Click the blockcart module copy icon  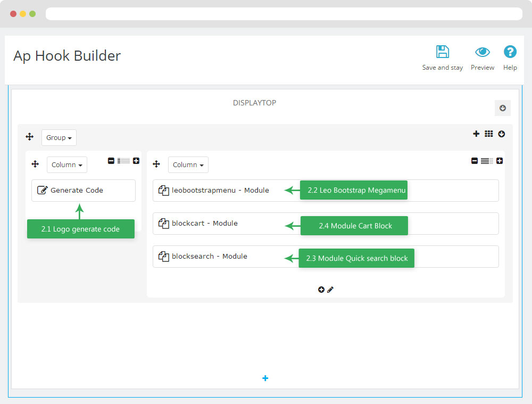point(163,224)
